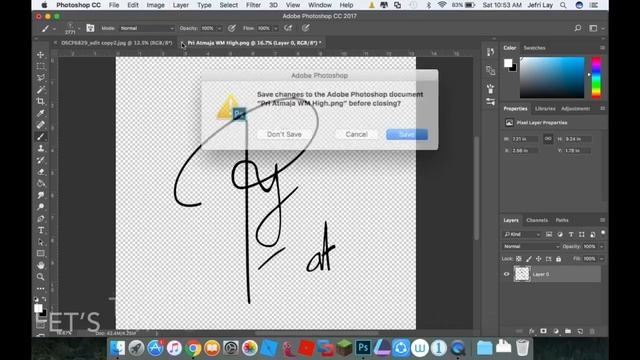Toggle layer filtering on/off switch
The width and height of the screenshot is (640, 360).
point(603,233)
